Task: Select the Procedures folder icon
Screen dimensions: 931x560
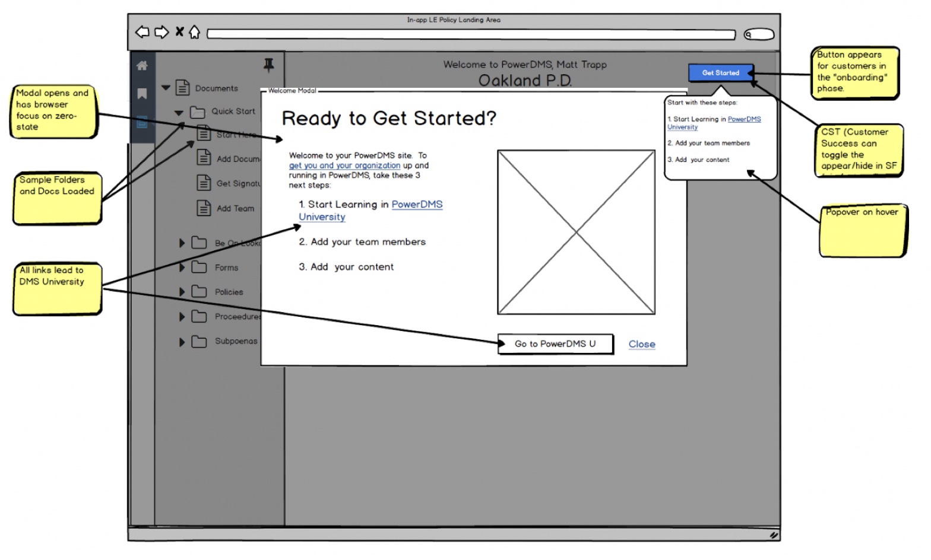Action: click(199, 316)
